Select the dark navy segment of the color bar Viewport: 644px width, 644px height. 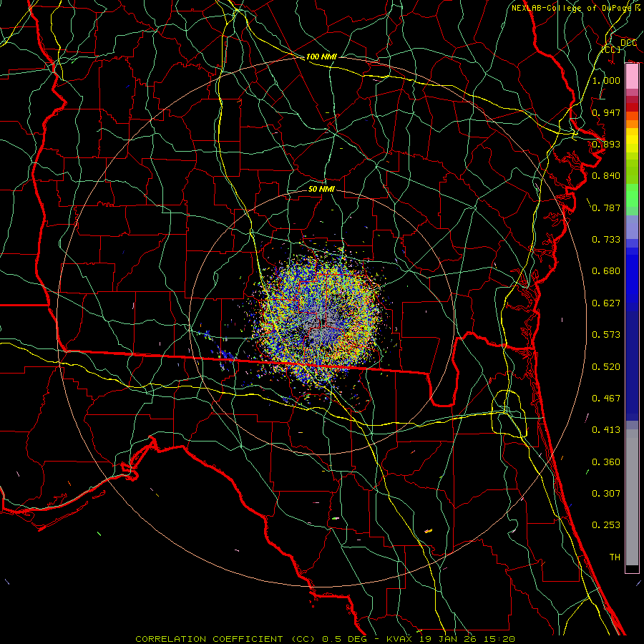(x=632, y=365)
